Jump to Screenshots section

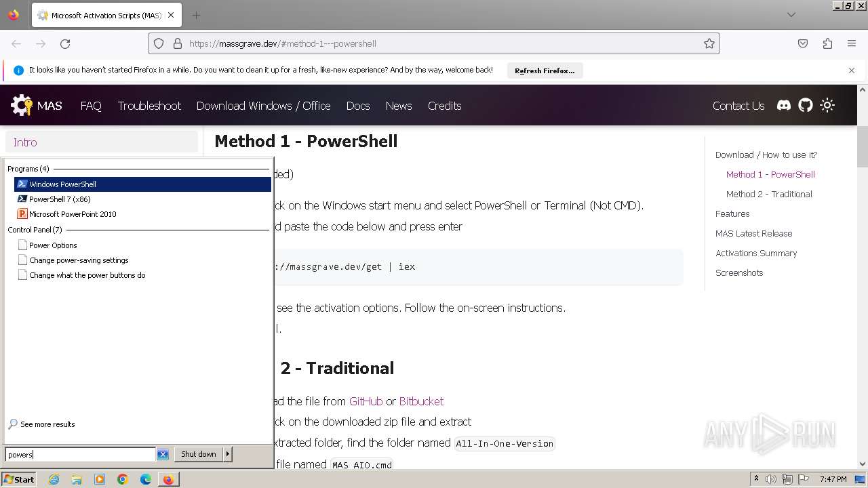tap(739, 272)
